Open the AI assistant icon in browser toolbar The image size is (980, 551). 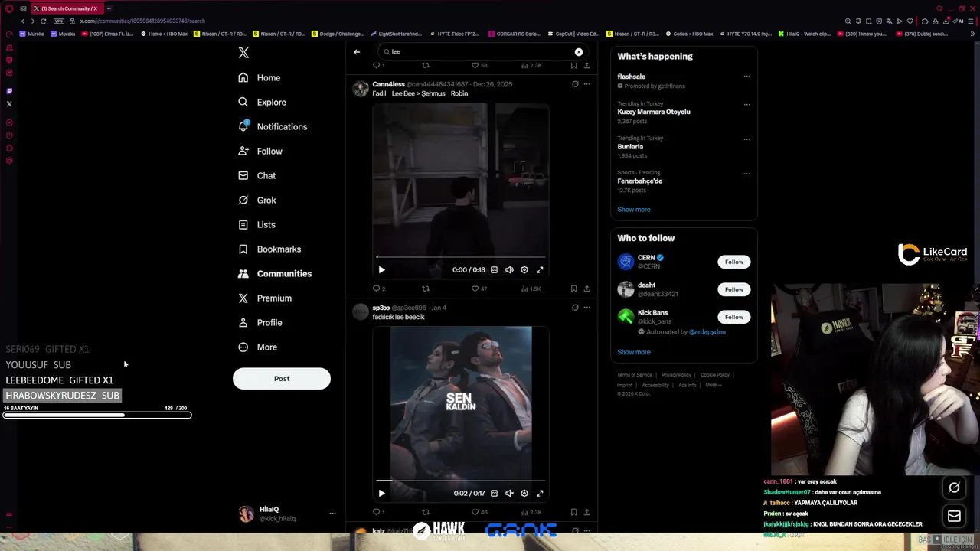pyautogui.click(x=959, y=21)
